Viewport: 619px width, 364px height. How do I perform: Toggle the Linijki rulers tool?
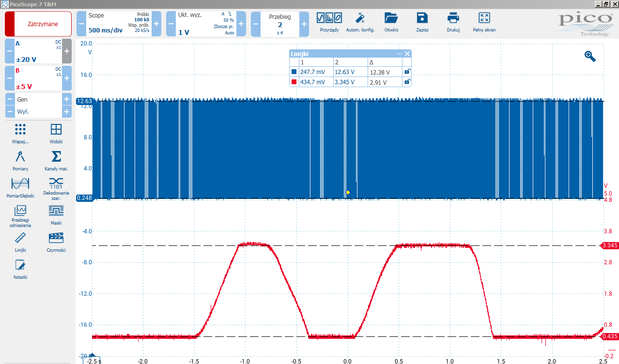[x=20, y=242]
